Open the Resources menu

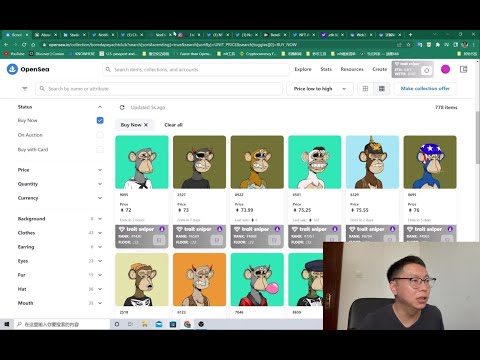(352, 69)
